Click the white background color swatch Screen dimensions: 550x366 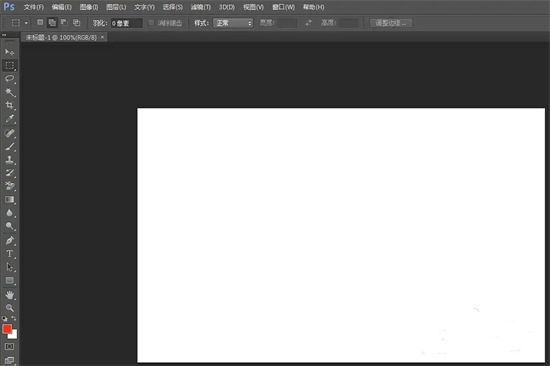point(13,335)
